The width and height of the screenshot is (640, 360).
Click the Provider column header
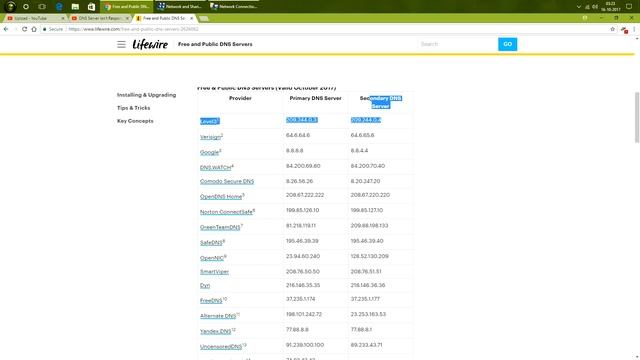(x=240, y=98)
